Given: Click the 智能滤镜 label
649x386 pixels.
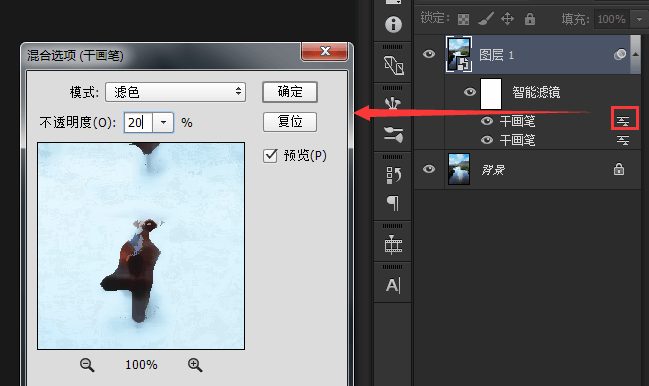Looking at the screenshot, I should click(536, 92).
